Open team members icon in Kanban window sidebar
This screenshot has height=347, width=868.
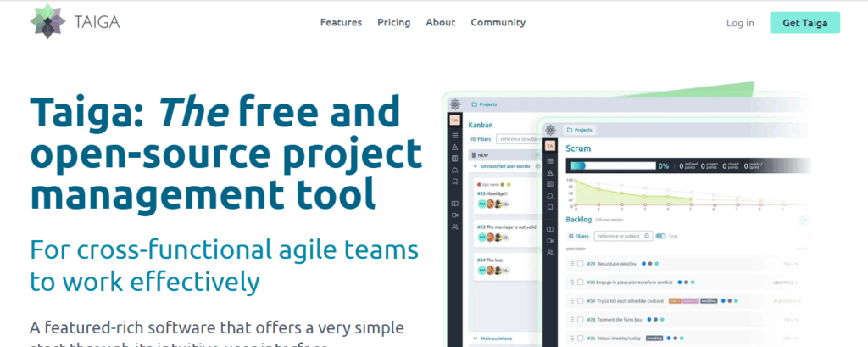(454, 227)
